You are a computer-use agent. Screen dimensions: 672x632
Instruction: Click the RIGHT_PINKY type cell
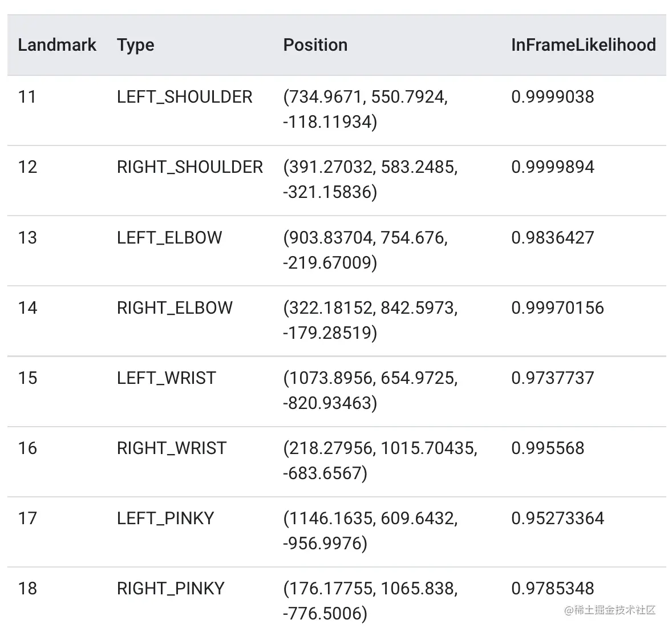tap(171, 589)
